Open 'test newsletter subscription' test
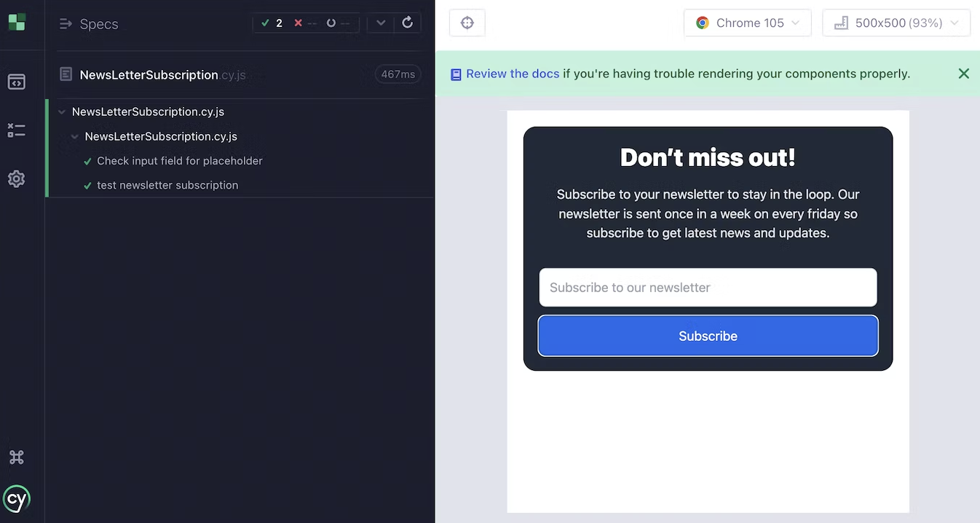 [167, 185]
